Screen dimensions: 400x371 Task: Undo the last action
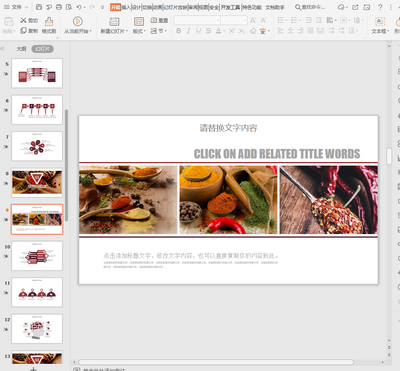point(79,7)
